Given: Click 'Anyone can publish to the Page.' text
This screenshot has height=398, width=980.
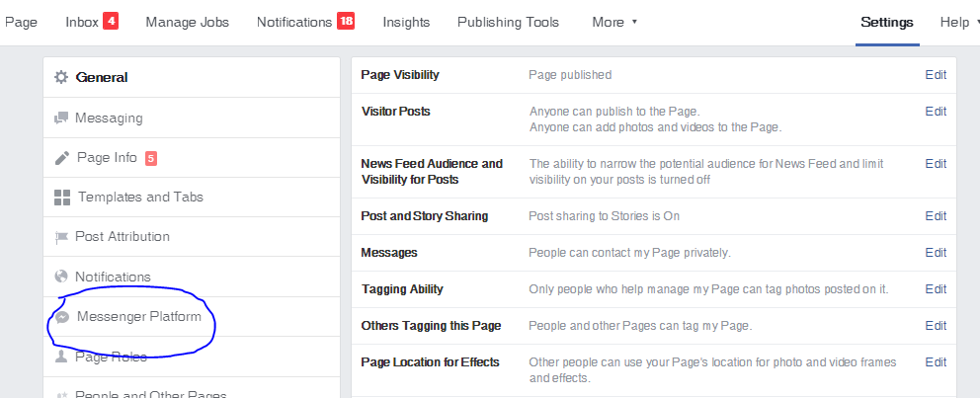Looking at the screenshot, I should (x=614, y=112).
